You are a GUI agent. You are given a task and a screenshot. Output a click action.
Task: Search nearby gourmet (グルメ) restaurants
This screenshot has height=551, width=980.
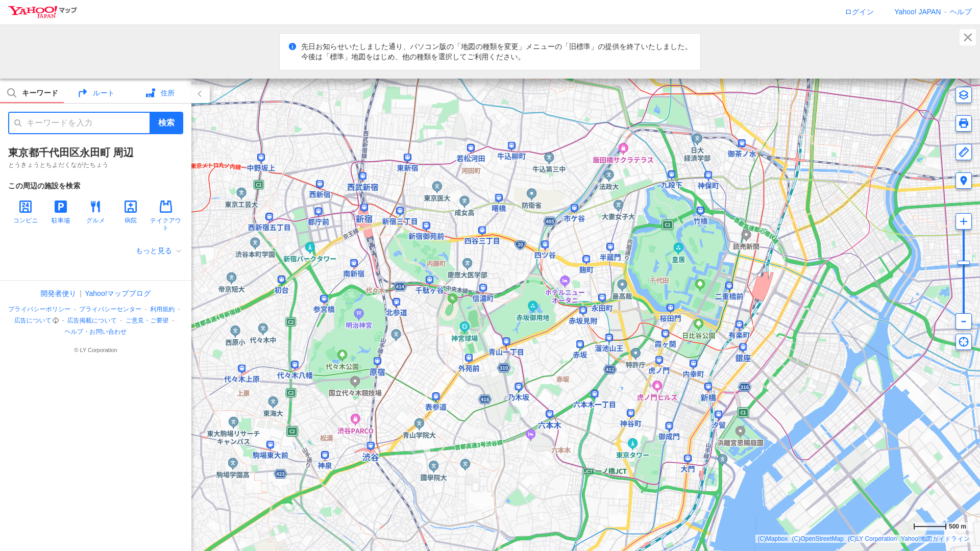[95, 212]
